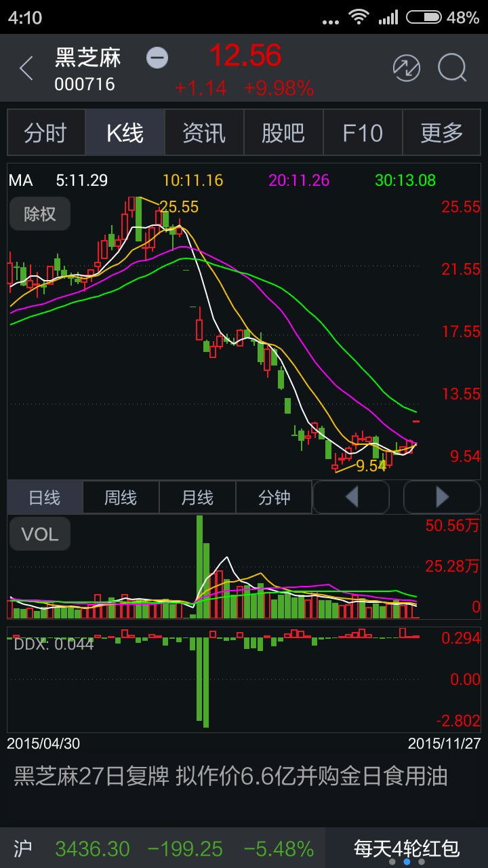This screenshot has width=488, height=868.
Task: Tap the DDX: 0.044 indicator label
Action: pyautogui.click(x=54, y=644)
